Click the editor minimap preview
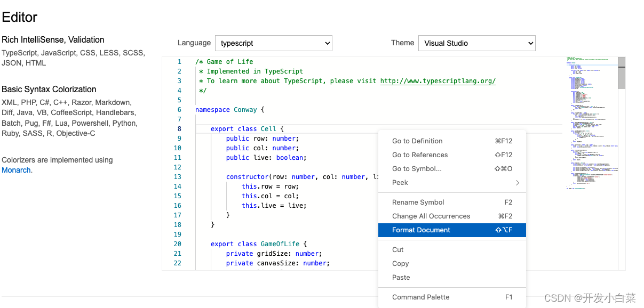Screen dimensions: 644x308 (590, 123)
